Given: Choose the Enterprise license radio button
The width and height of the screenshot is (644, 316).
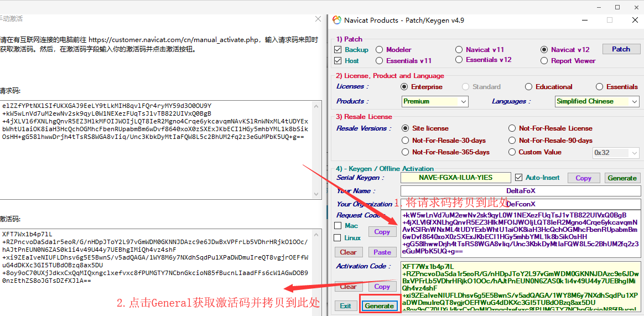Looking at the screenshot, I should click(404, 87).
